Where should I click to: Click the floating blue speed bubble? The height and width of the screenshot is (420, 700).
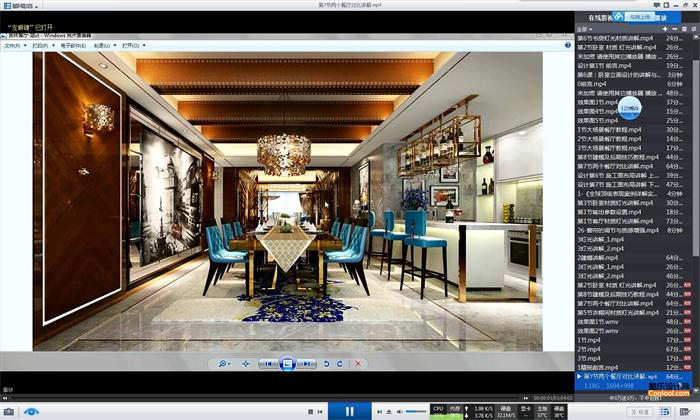point(630,108)
